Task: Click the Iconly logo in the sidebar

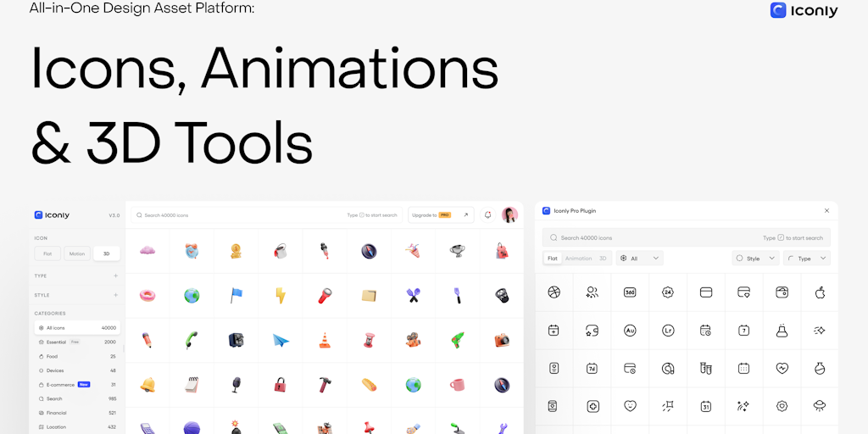Action: click(52, 214)
